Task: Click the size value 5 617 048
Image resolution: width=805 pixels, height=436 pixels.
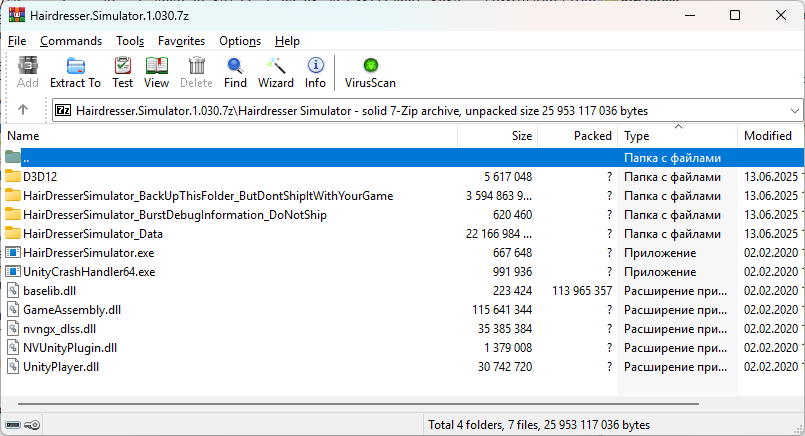Action: click(x=508, y=177)
